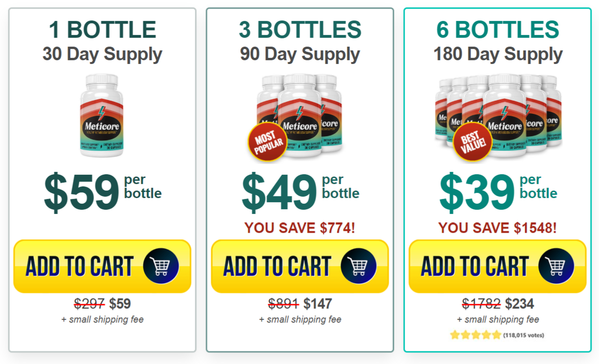Add the 3 bottles package to cart
The width and height of the screenshot is (599, 364).
[x=300, y=266]
